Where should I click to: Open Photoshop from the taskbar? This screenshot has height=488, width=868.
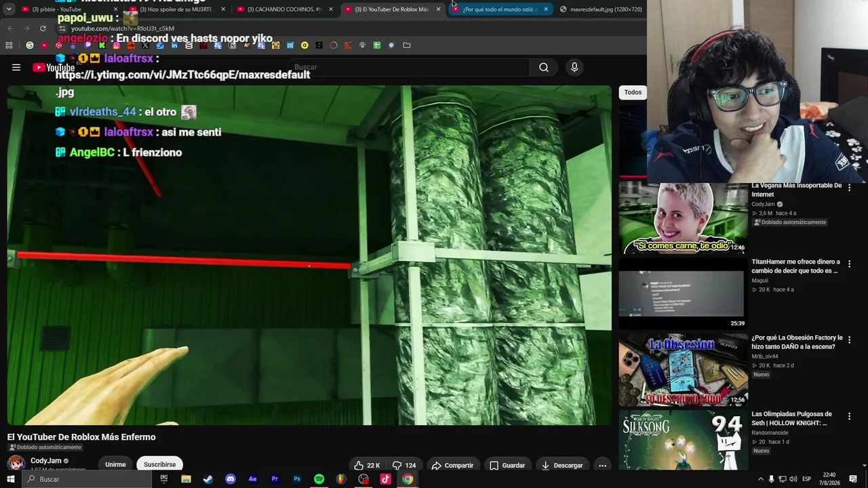click(297, 479)
